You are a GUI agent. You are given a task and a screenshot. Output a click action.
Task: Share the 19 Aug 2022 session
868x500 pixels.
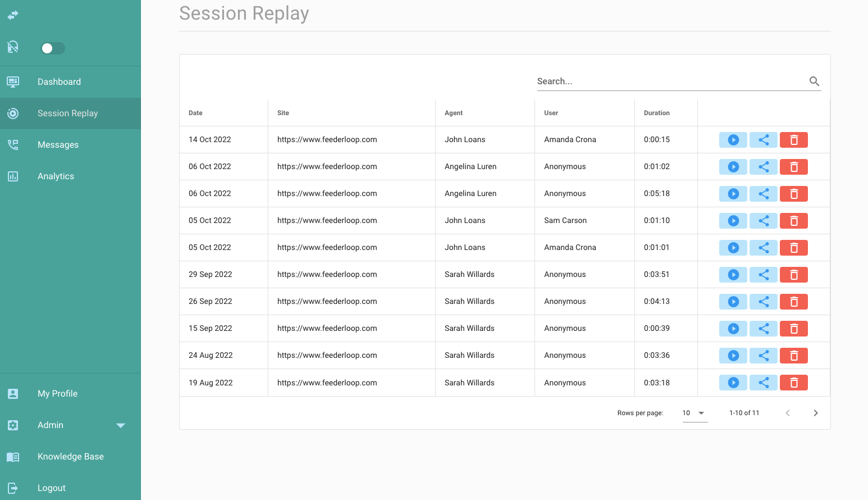coord(764,383)
